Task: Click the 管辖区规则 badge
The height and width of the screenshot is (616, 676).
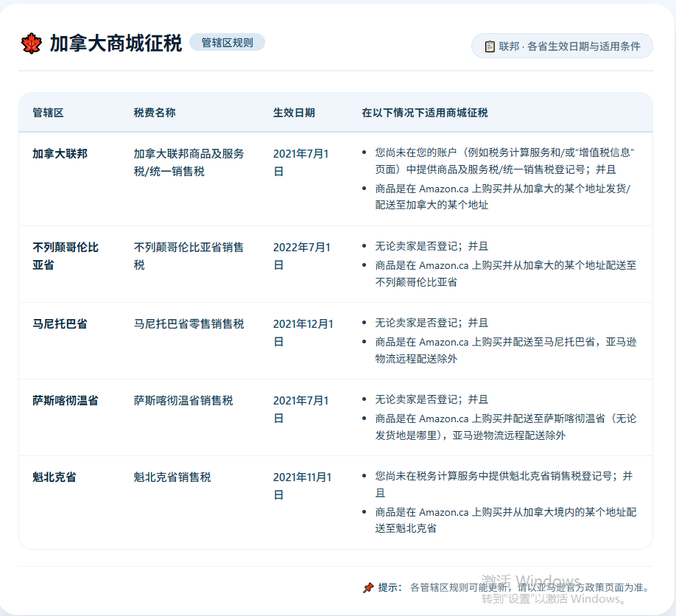Action: click(228, 42)
